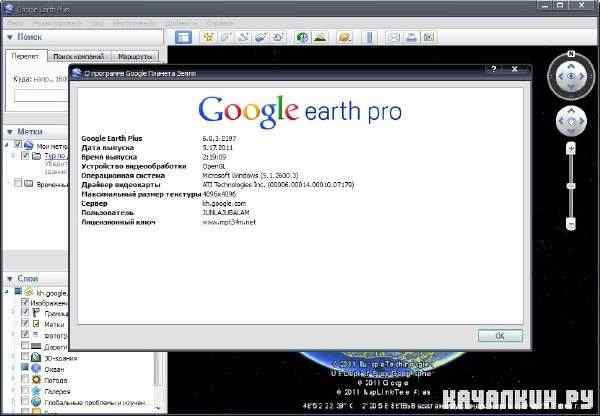Click the print toolbar icon
This screenshot has width=600, height=416.
[x=411, y=37]
